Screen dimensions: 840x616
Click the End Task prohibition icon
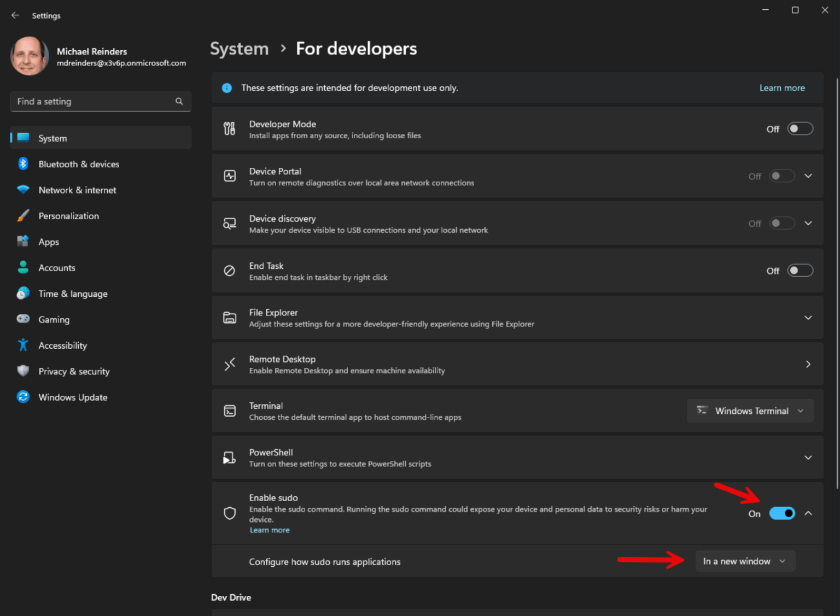pyautogui.click(x=229, y=271)
